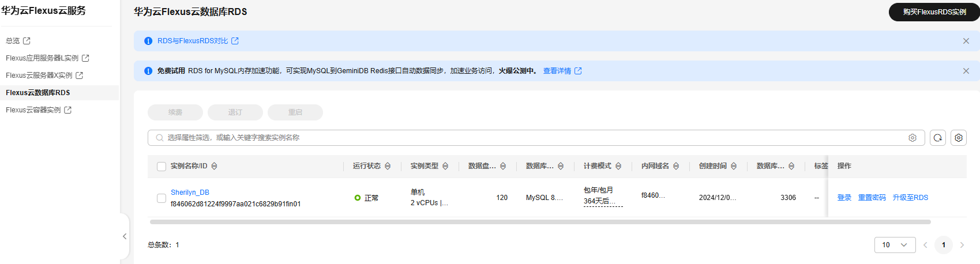Screen dimensions: 980x264
Task: Go to previous page arrow
Action: 925,245
